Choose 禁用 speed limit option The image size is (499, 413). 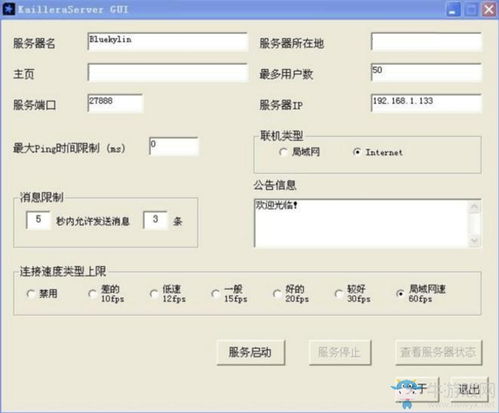pos(31,294)
